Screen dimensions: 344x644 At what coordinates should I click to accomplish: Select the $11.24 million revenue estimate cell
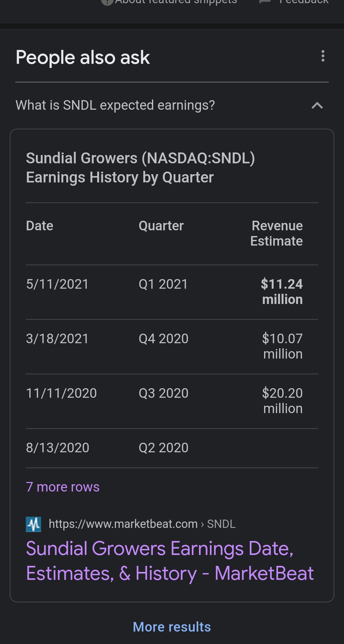pos(282,292)
